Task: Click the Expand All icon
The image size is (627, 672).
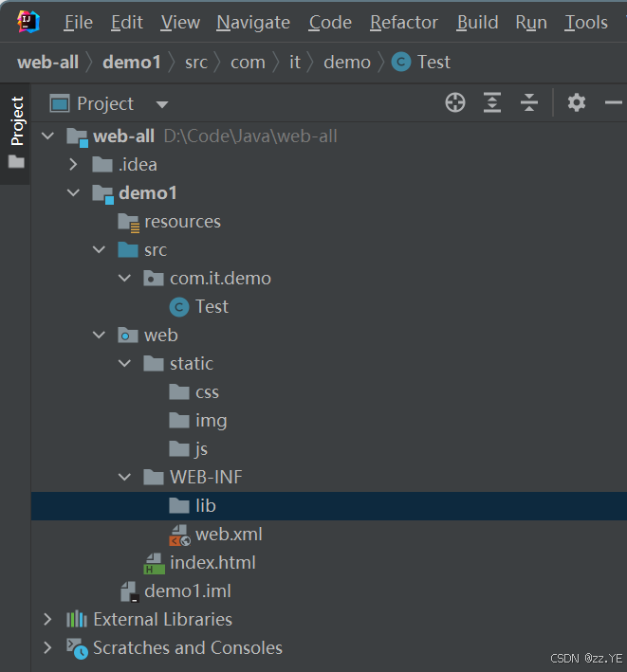Action: pos(492,103)
